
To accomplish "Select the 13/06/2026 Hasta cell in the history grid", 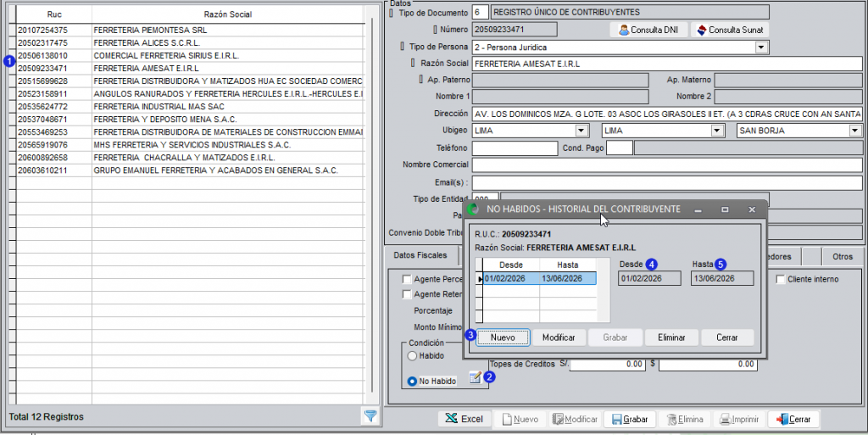I will click(568, 278).
